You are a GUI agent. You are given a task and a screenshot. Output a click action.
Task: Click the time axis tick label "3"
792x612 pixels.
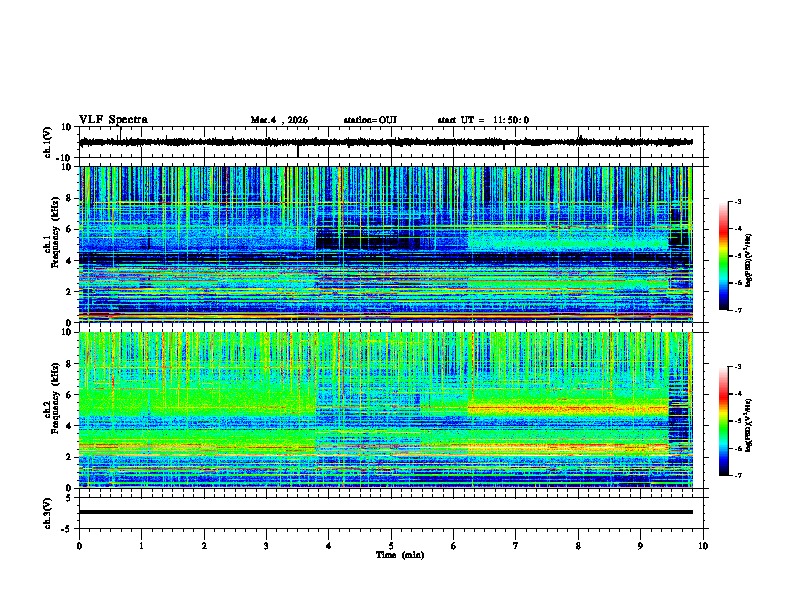pos(266,546)
